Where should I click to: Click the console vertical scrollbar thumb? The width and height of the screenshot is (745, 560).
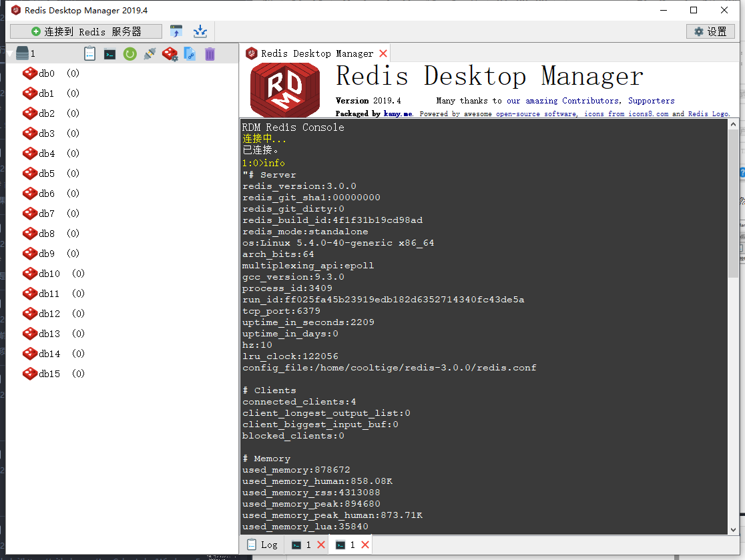733,204
